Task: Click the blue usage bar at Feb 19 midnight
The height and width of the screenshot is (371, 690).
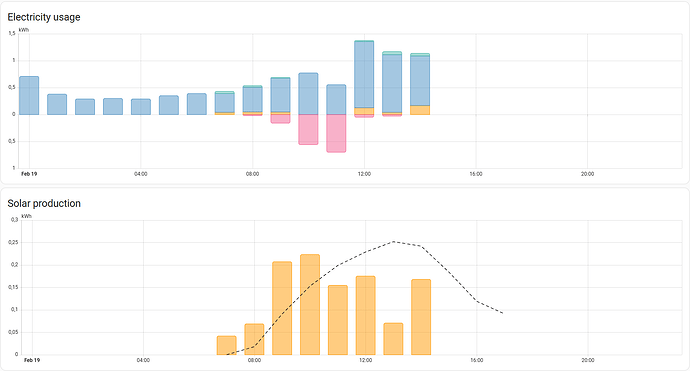Action: tap(29, 96)
